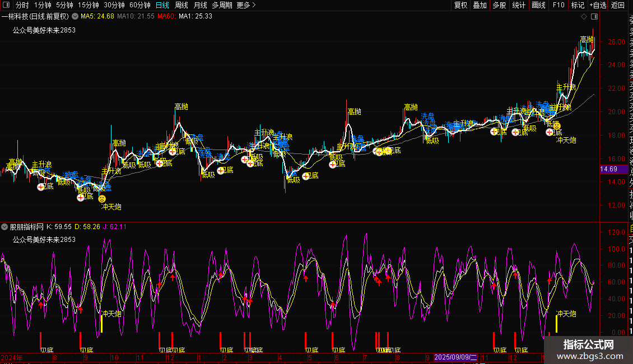The width and height of the screenshot is (633, 364).
Task: Click the rightmost 高抛 signal label
Action: click(x=587, y=40)
